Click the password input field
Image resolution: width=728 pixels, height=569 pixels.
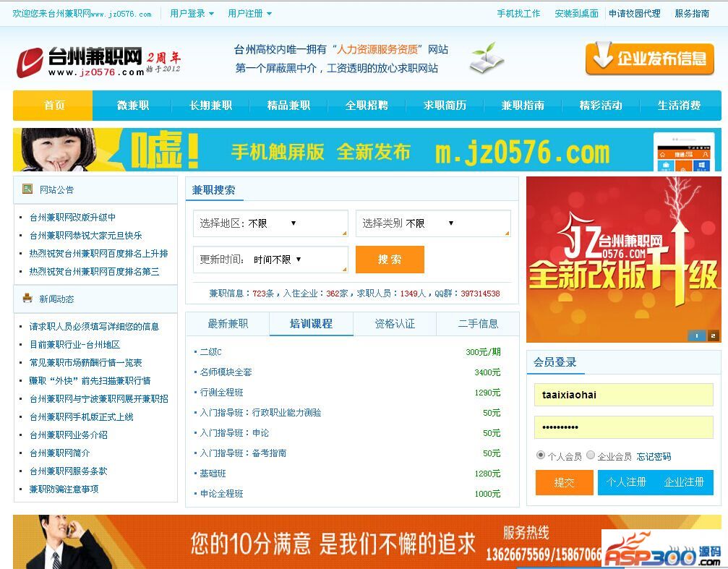pos(624,427)
